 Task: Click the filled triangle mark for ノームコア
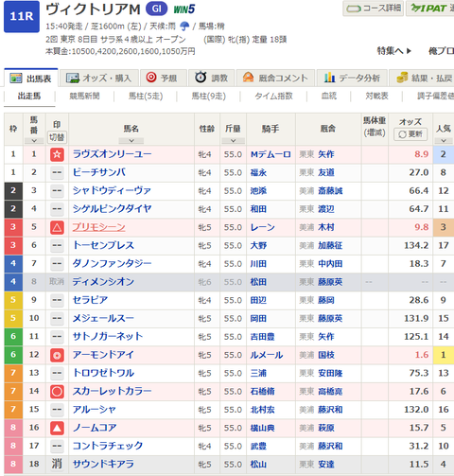pos(57,428)
